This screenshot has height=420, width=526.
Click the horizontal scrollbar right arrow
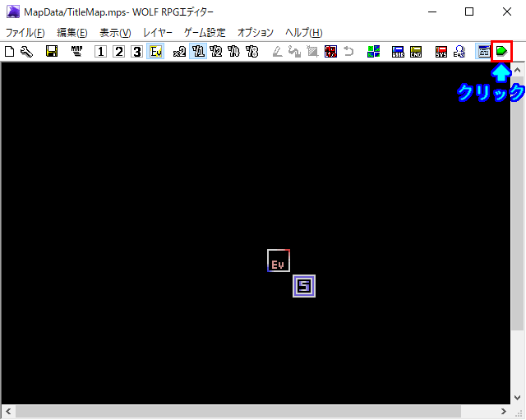tap(504, 411)
